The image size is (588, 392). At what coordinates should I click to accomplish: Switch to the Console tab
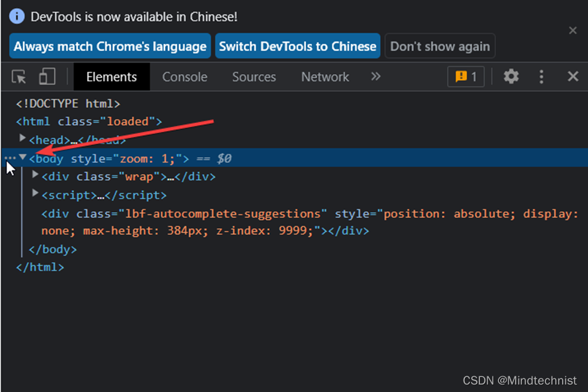click(184, 77)
